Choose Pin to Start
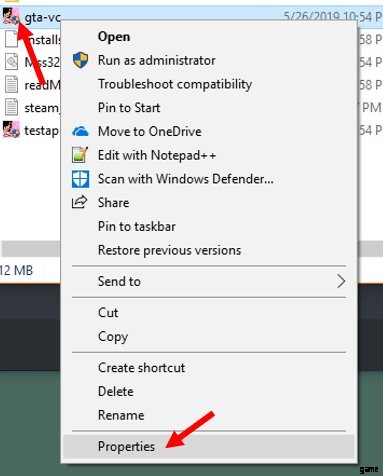 click(129, 108)
